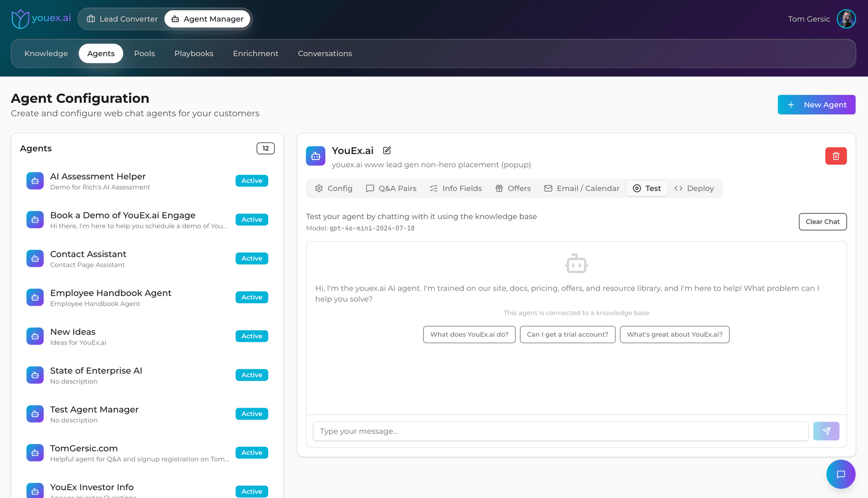868x498 pixels.
Task: Select TomGersic.com agent
Action: (147, 453)
